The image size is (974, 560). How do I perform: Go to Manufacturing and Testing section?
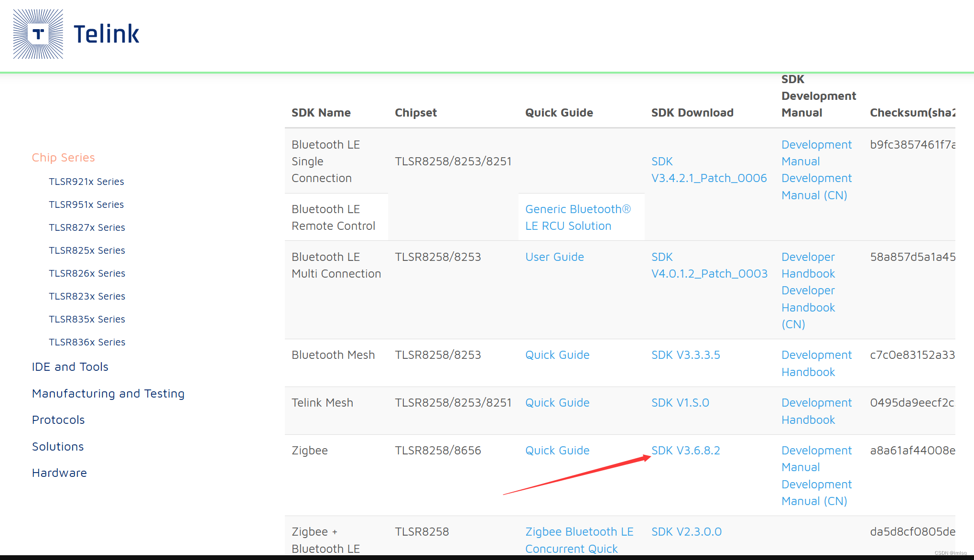tap(108, 394)
